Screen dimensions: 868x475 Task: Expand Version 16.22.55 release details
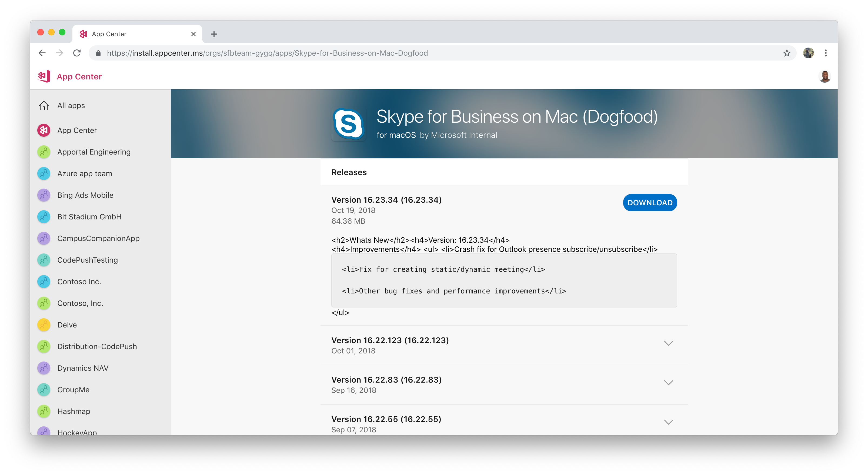click(668, 422)
